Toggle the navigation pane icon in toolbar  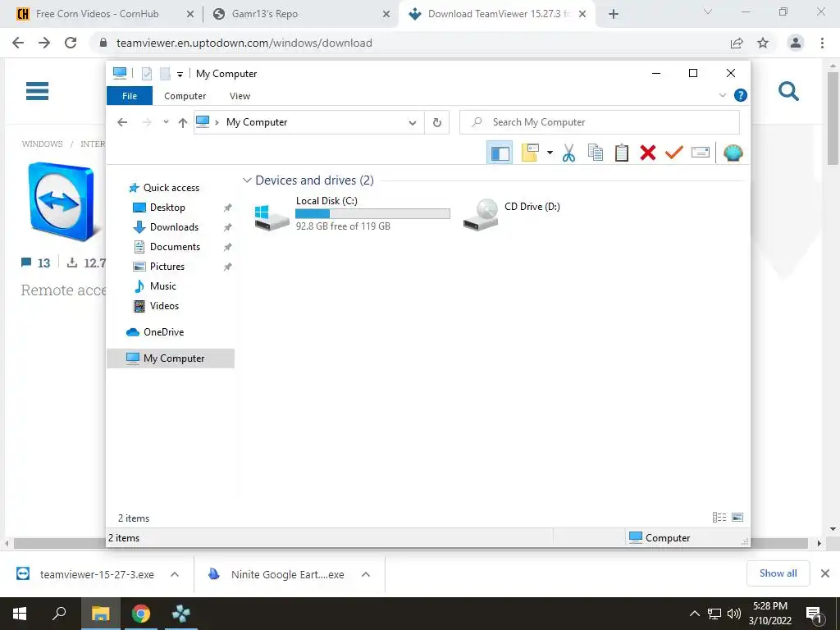(x=500, y=153)
